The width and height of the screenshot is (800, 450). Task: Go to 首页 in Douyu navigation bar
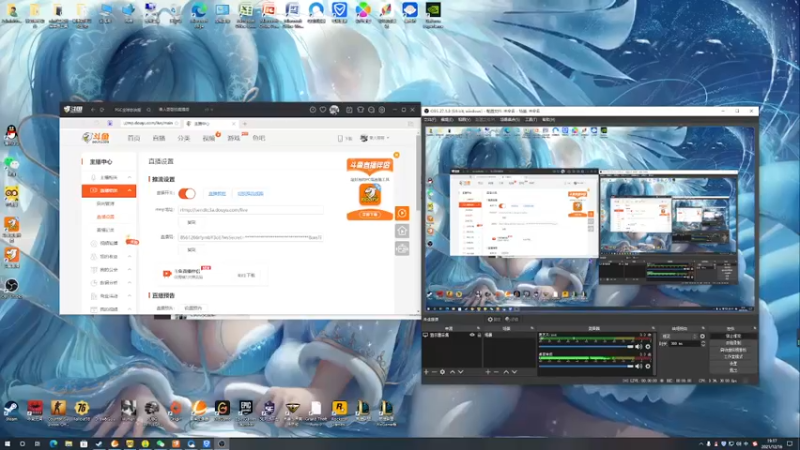(134, 138)
